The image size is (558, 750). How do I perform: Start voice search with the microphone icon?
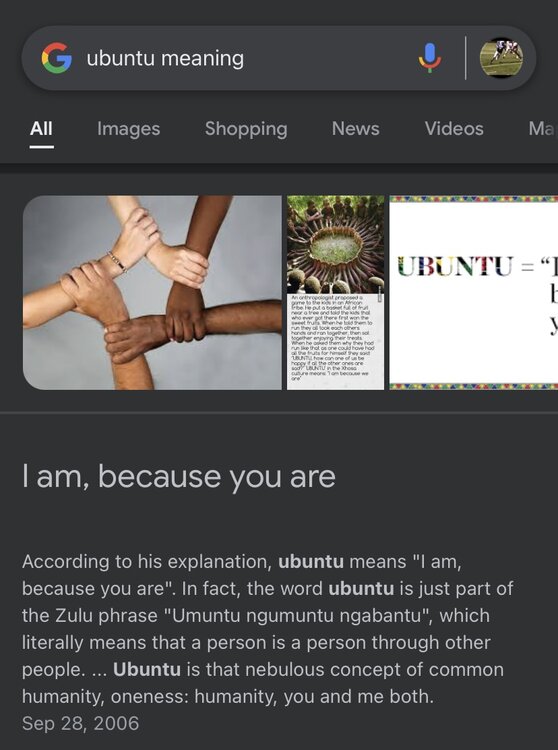pyautogui.click(x=430, y=58)
